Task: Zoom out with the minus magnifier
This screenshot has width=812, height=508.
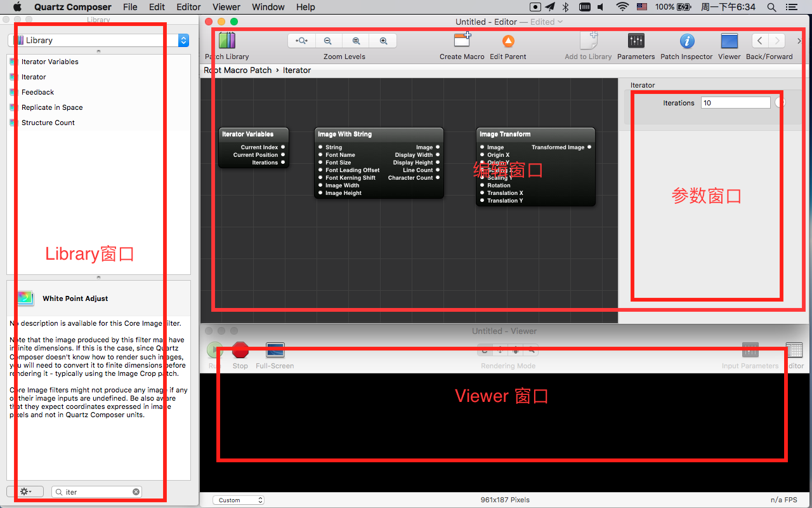Action: (x=328, y=41)
